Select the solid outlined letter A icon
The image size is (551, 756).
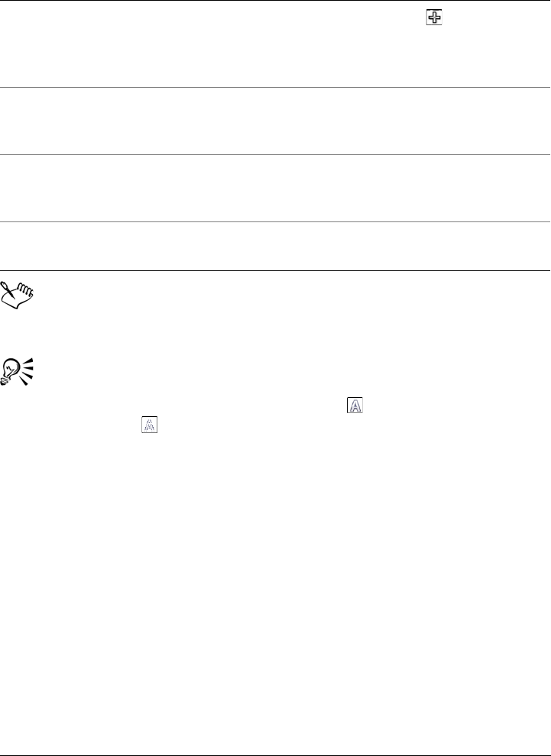coord(355,405)
